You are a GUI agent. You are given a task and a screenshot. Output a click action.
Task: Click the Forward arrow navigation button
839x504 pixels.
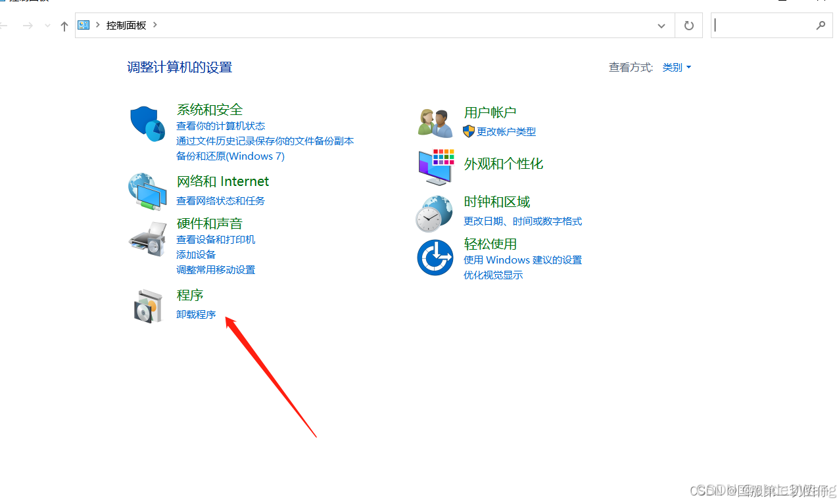pyautogui.click(x=28, y=26)
